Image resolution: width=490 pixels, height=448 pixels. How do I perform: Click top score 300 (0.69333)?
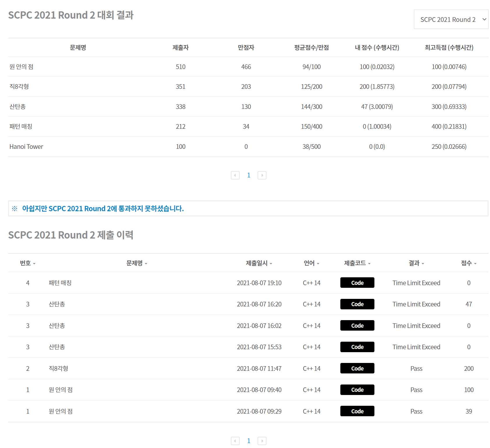coord(449,107)
